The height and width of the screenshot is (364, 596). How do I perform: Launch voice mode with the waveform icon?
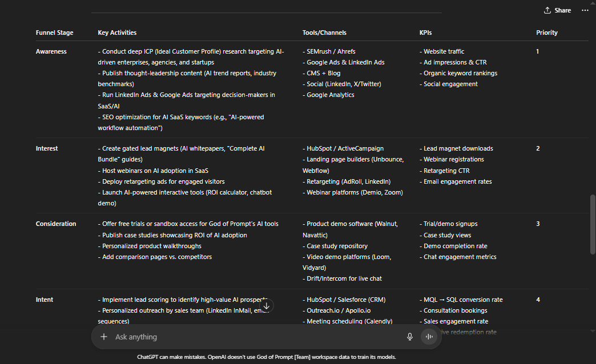tap(429, 337)
